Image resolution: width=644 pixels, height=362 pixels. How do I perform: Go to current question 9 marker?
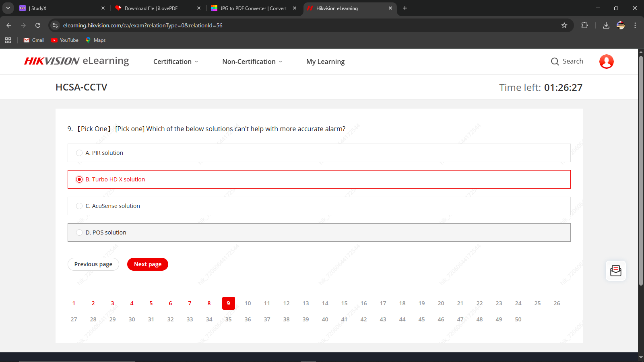(228, 303)
